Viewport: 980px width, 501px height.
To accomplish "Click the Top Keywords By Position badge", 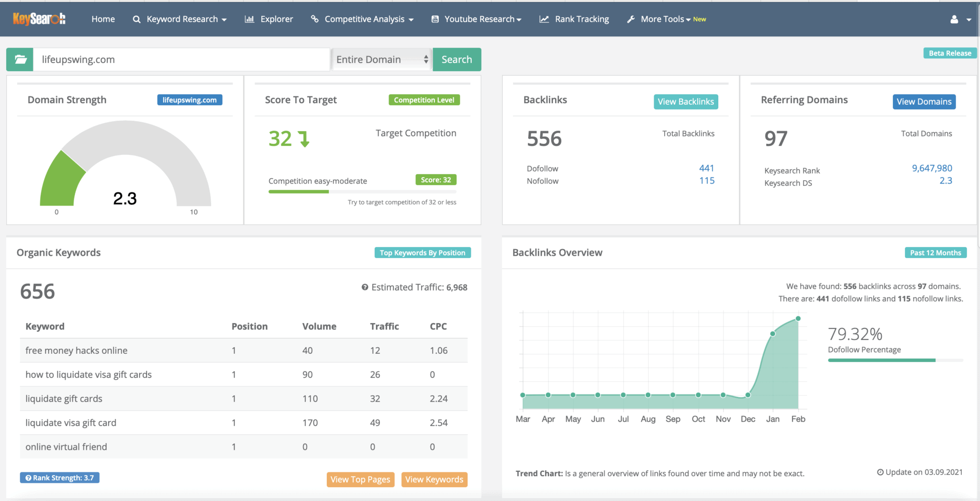I will click(423, 252).
